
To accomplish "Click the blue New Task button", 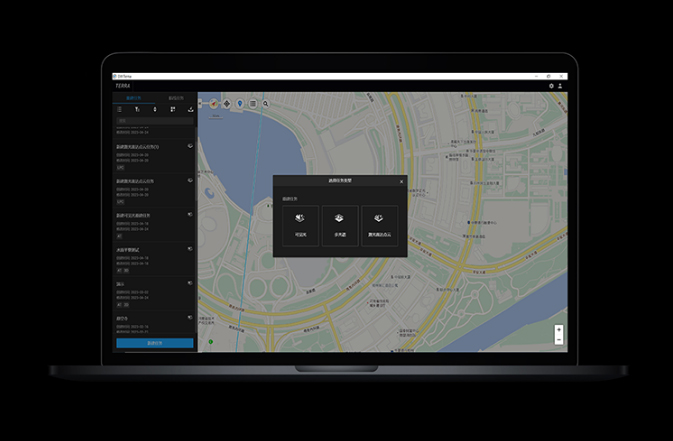I will click(155, 343).
